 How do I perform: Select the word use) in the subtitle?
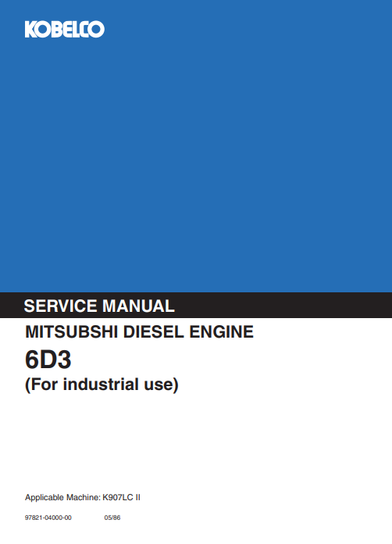point(161,385)
